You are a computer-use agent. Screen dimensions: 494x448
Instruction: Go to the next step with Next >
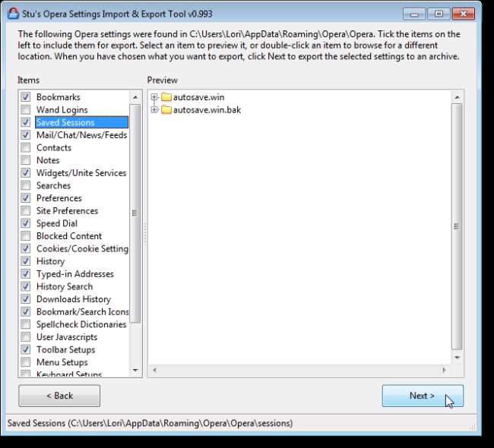tap(423, 396)
